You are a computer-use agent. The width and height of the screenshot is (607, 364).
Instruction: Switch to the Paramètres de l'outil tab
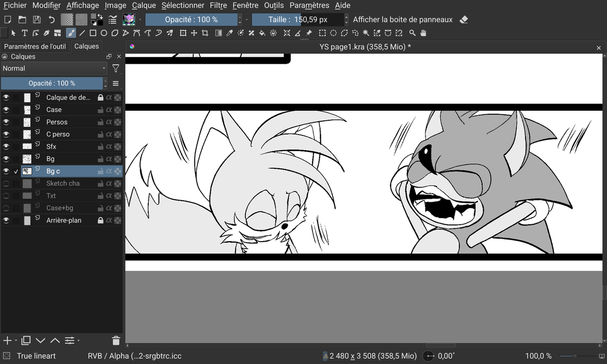coord(35,46)
